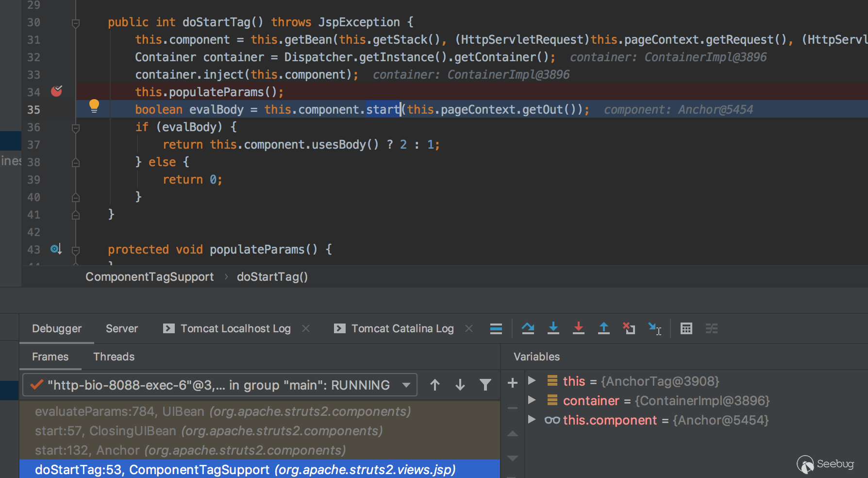Image resolution: width=868 pixels, height=478 pixels.
Task: Click Step Over debugger icon
Action: click(x=528, y=329)
